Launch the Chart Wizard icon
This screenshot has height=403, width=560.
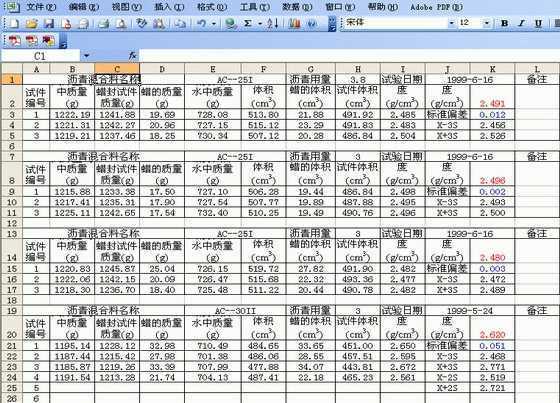(x=295, y=24)
